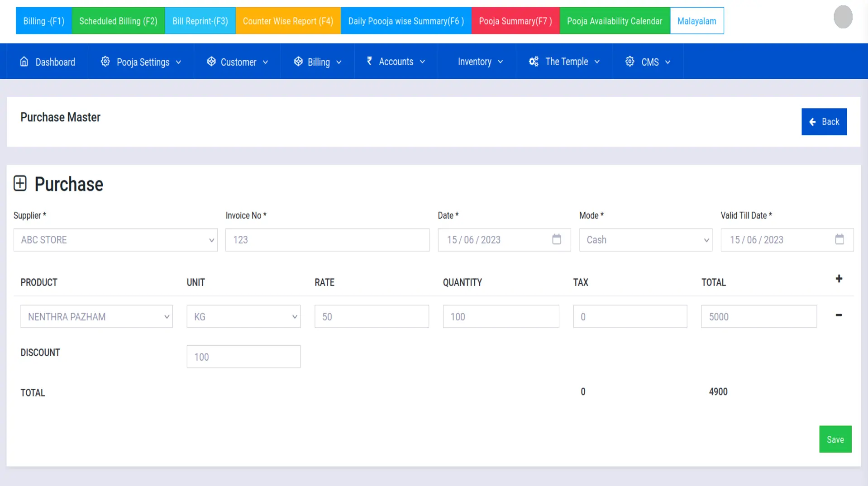The height and width of the screenshot is (486, 868).
Task: Click the plus box icon beside Purchase
Action: 20,183
